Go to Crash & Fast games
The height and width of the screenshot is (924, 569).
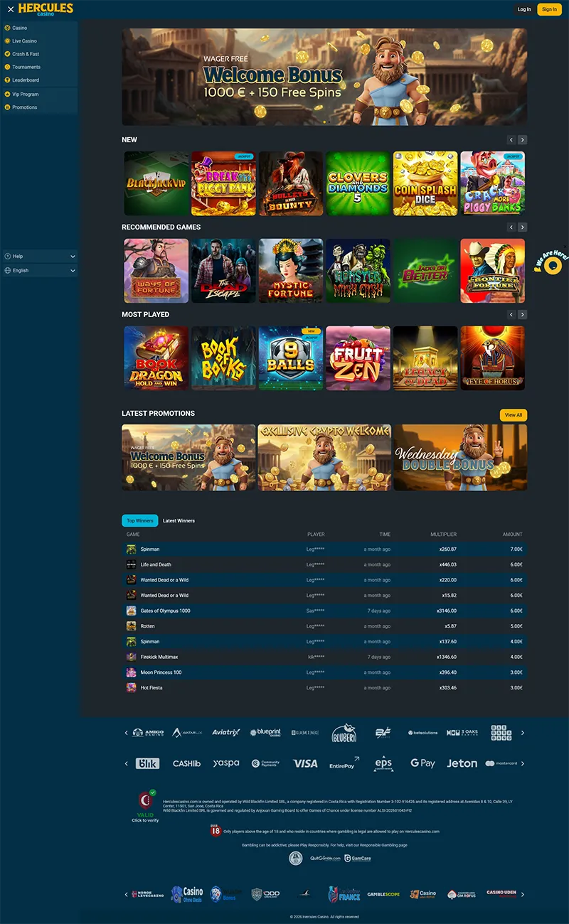[x=39, y=54]
